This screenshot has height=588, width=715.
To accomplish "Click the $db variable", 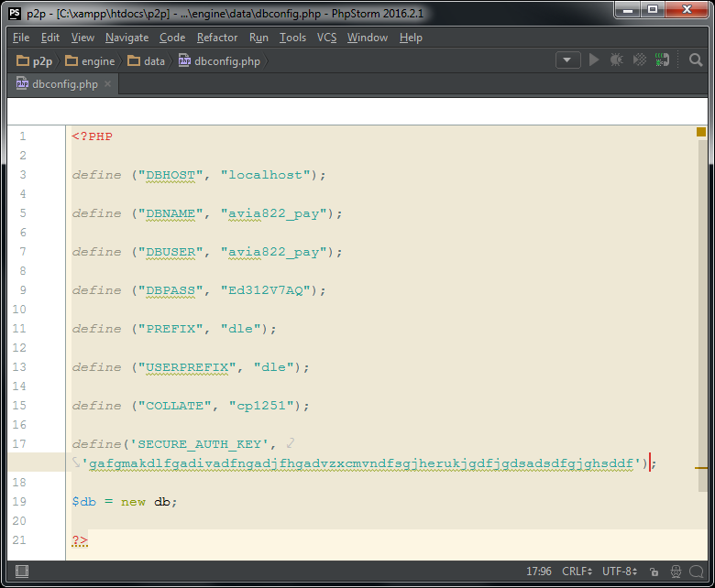I will pos(84,502).
